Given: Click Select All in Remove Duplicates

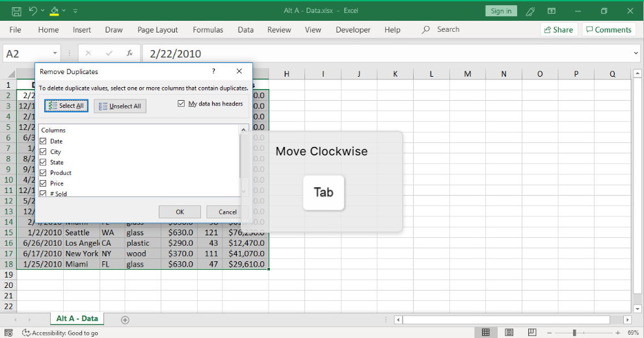Looking at the screenshot, I should click(66, 106).
